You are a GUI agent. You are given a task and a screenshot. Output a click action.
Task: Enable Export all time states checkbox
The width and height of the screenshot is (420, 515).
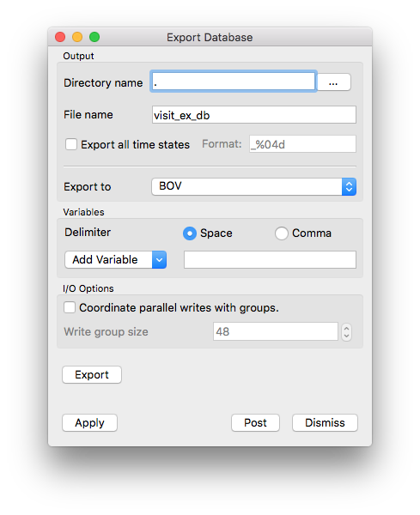tap(71, 144)
